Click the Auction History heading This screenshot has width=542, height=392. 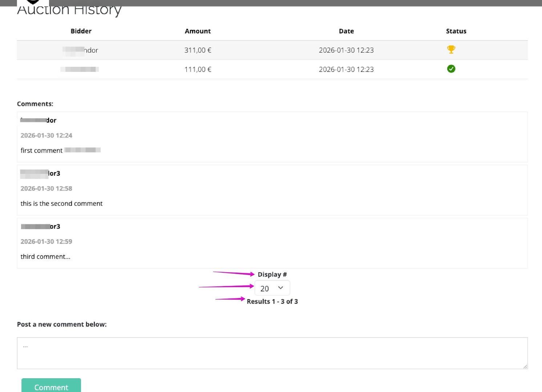(x=69, y=10)
